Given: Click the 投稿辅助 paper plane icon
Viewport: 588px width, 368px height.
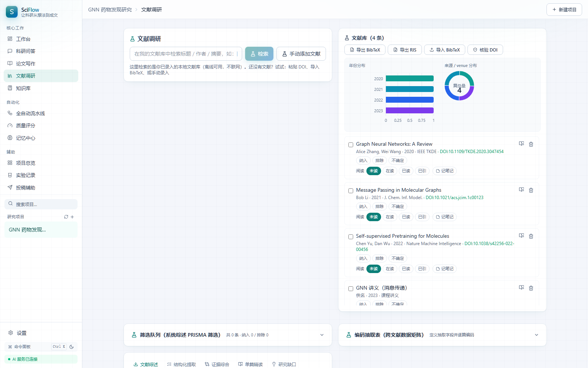Looking at the screenshot, I should click(10, 187).
